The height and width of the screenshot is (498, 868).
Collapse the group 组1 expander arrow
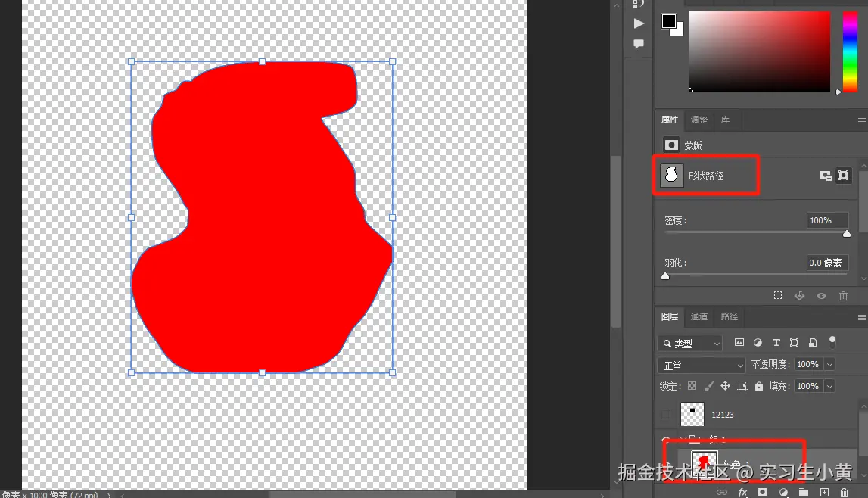pos(683,439)
